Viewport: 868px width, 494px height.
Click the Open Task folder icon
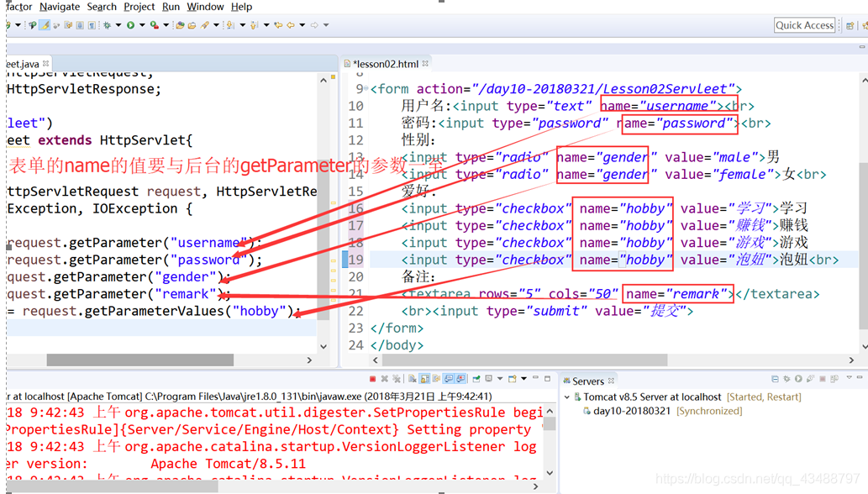(x=192, y=25)
